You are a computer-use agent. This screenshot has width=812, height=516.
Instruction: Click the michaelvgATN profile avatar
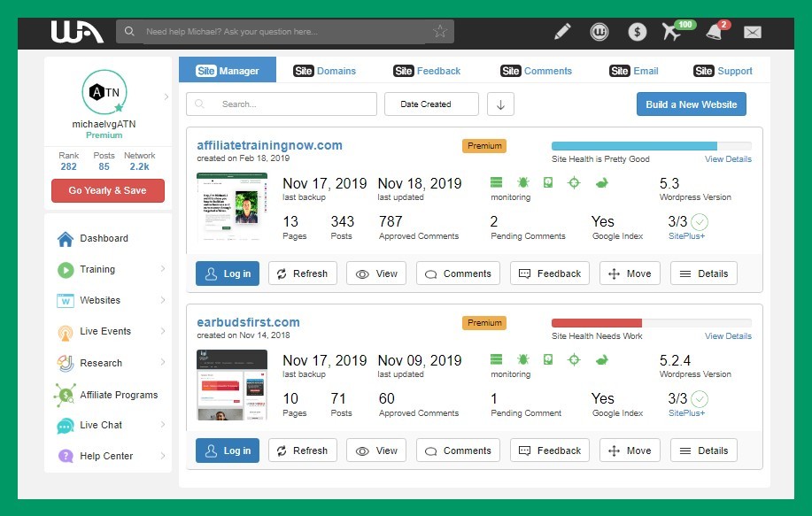104,92
